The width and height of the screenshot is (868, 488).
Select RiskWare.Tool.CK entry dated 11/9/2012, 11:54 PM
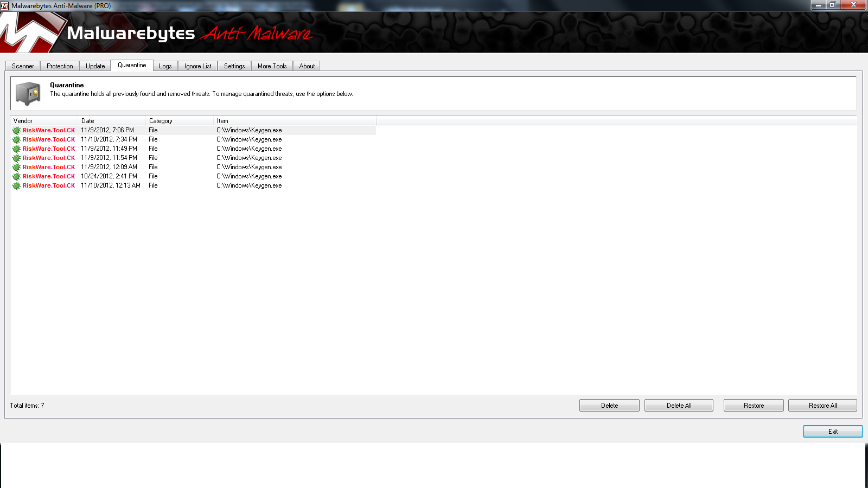click(x=193, y=158)
